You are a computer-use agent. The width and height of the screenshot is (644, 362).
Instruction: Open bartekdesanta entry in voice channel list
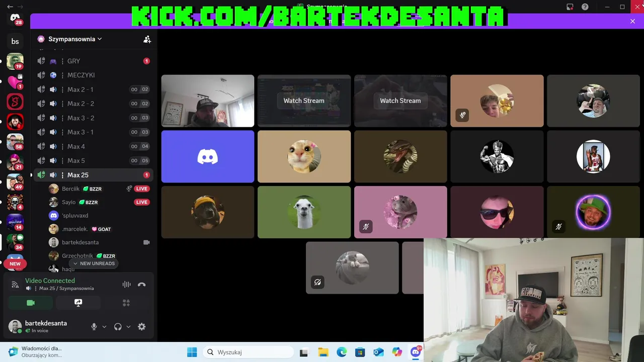[99, 242]
